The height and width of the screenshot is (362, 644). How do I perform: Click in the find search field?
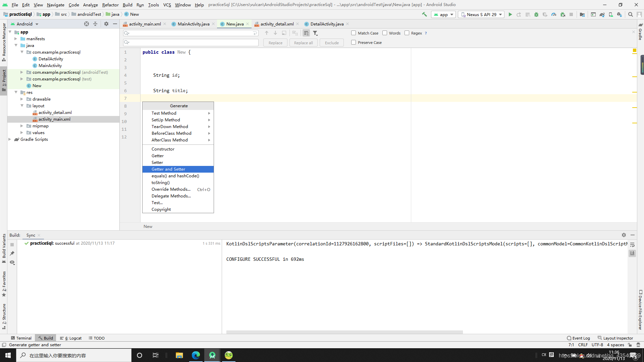(191, 33)
